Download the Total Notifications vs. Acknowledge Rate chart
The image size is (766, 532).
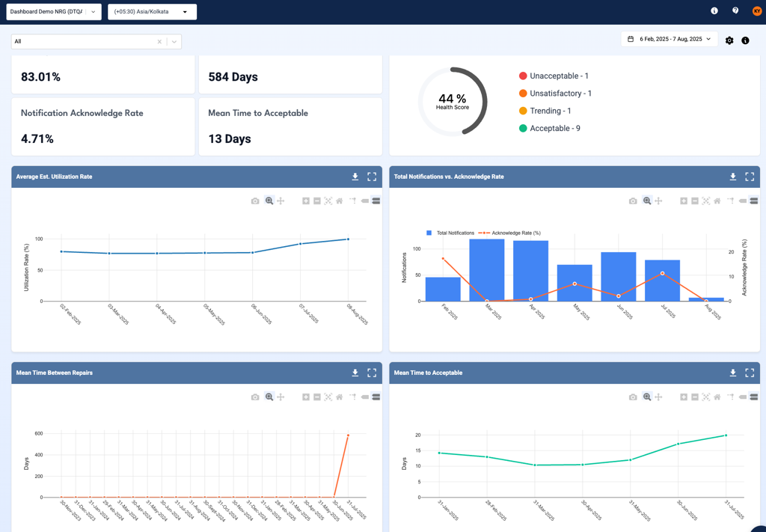733,177
